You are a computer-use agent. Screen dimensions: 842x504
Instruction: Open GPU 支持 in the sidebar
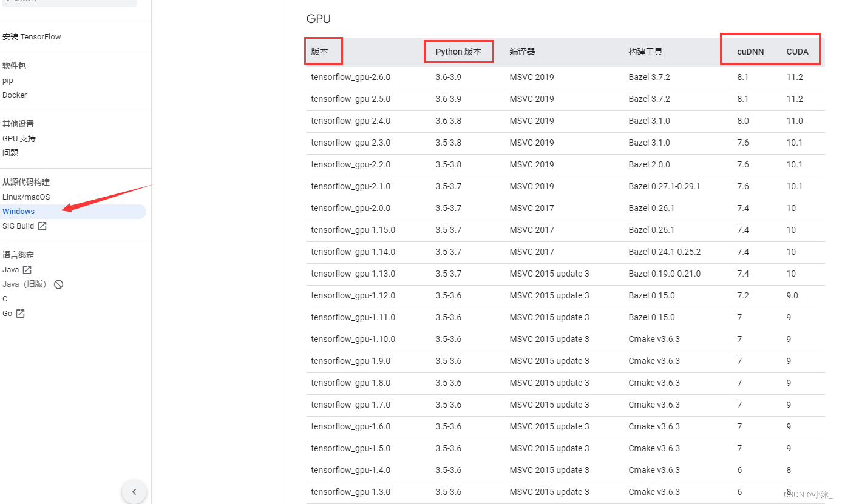19,139
